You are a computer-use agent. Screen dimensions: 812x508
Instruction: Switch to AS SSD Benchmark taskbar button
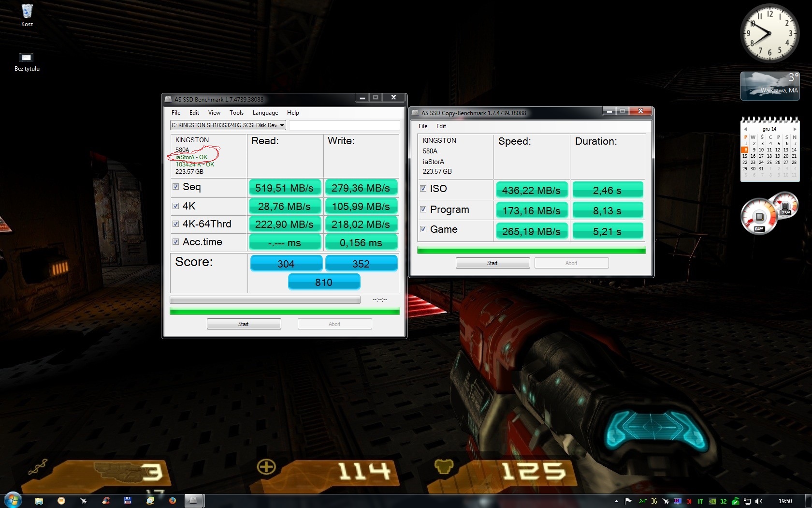click(193, 501)
